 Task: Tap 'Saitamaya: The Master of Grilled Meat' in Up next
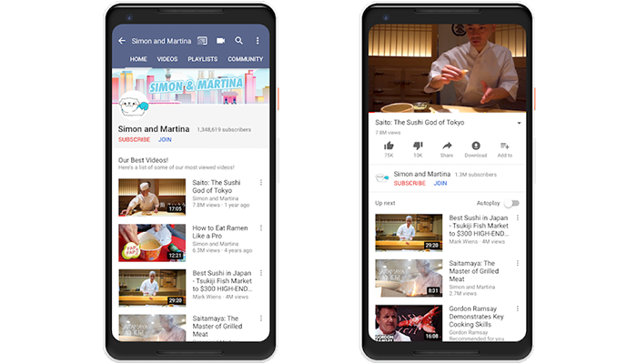tap(474, 271)
